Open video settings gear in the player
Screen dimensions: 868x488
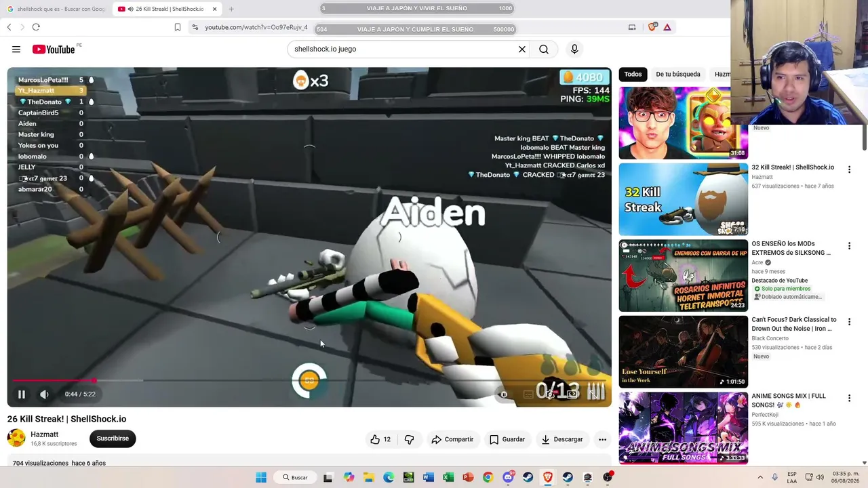[x=551, y=394]
